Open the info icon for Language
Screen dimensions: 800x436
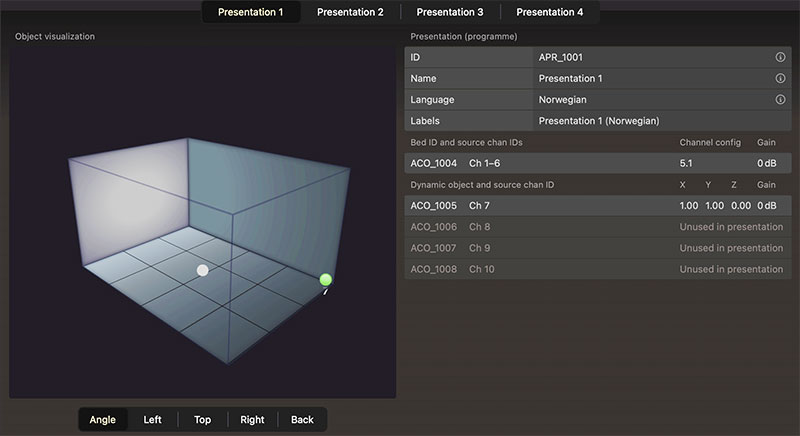click(x=780, y=100)
